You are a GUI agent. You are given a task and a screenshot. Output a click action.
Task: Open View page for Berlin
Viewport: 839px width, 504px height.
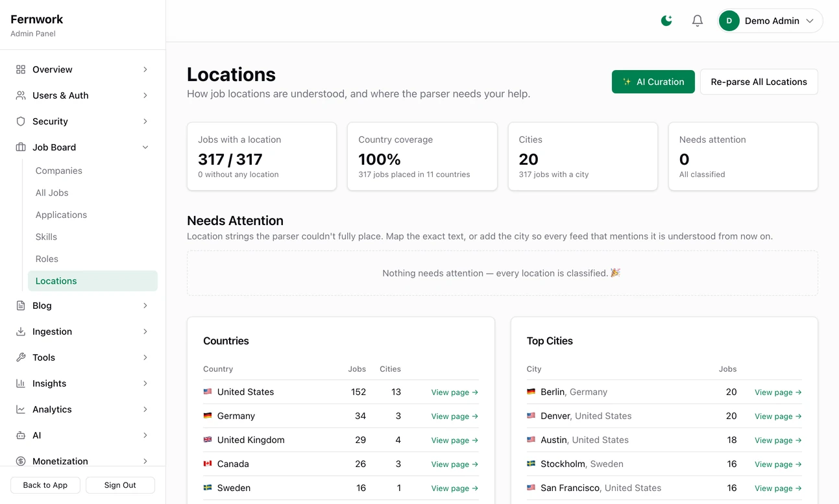click(x=778, y=392)
